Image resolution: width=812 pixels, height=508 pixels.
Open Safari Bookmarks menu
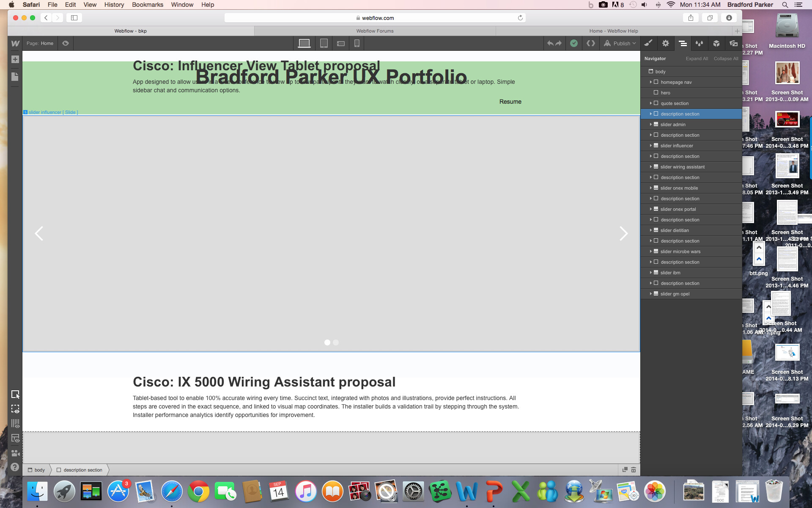(148, 5)
